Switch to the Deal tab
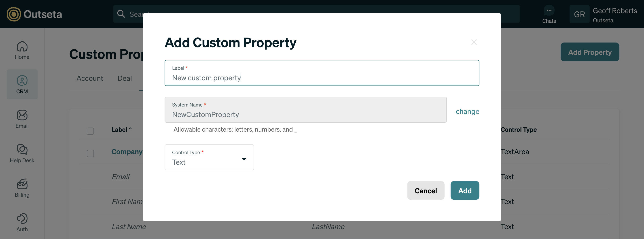Viewport: 644px width, 239px height. (x=124, y=78)
